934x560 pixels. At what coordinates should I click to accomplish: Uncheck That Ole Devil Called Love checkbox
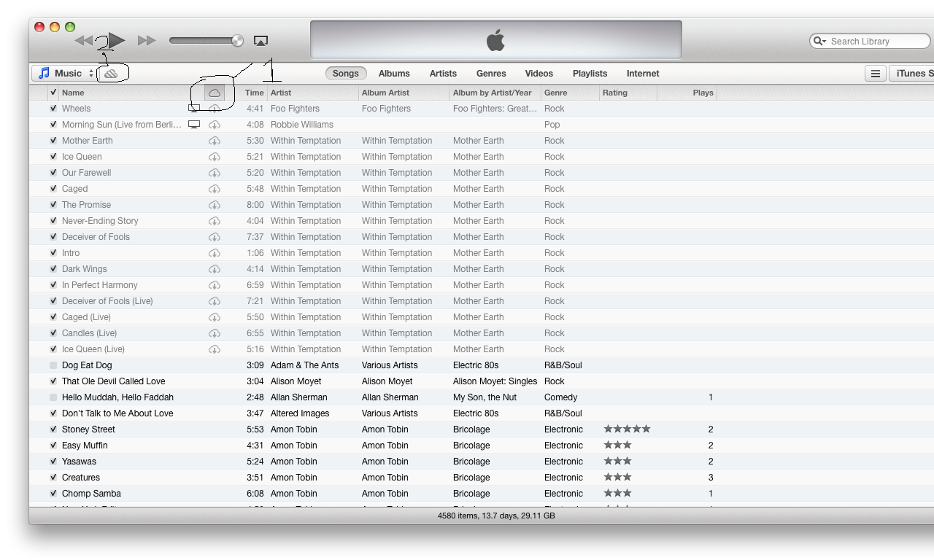(x=53, y=381)
